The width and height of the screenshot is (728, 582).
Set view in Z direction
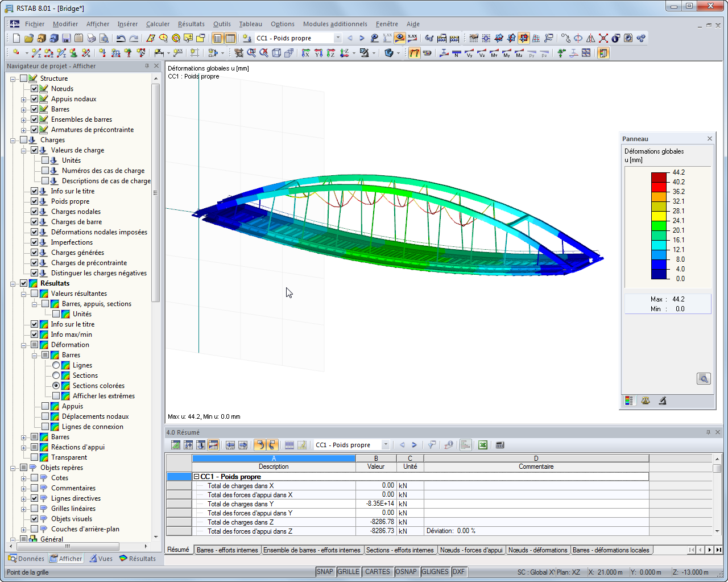pos(331,53)
